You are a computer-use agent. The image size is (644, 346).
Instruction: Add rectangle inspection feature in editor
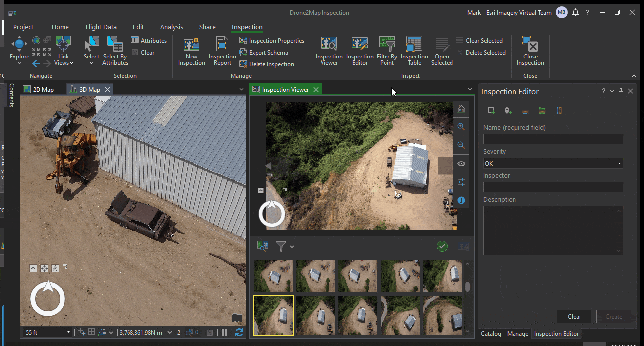[491, 111]
